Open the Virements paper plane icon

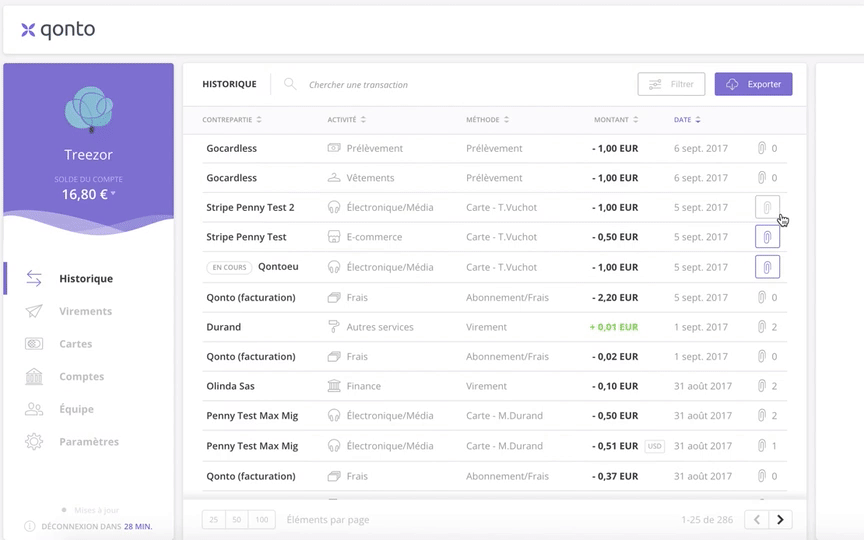(x=34, y=311)
